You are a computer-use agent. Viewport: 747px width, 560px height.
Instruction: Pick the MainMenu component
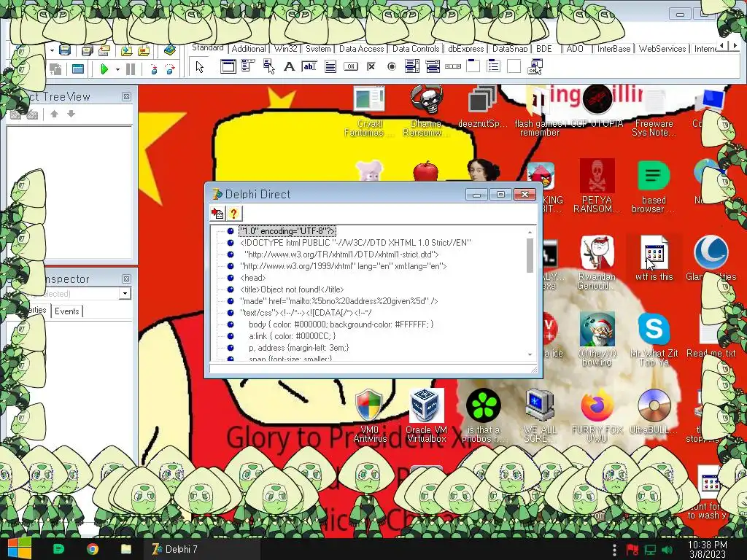(248, 66)
